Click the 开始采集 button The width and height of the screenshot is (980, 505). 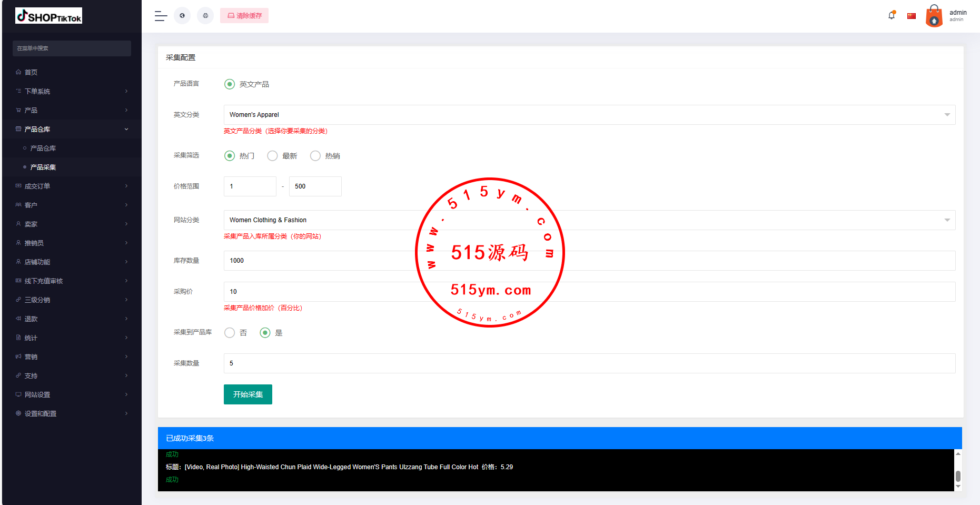pos(248,394)
